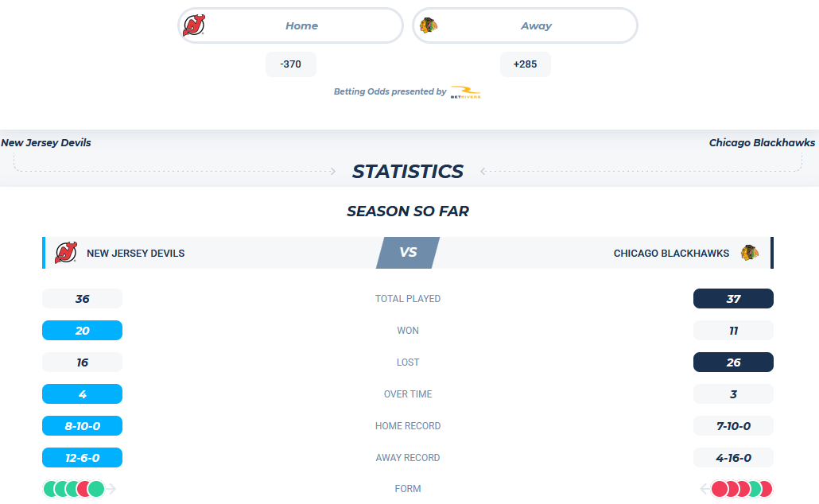This screenshot has width=819, height=504.
Task: Click the arrow beside the Blackhawks form circles
Action: (x=704, y=489)
